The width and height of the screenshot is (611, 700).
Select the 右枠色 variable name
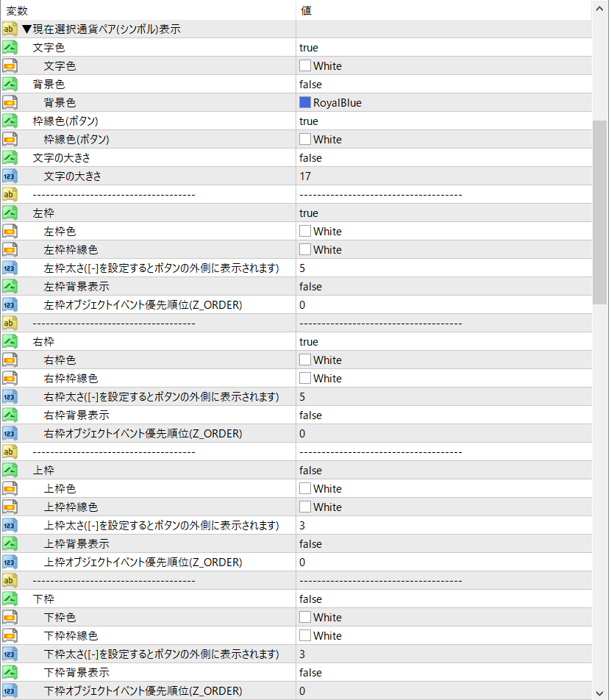(x=60, y=360)
